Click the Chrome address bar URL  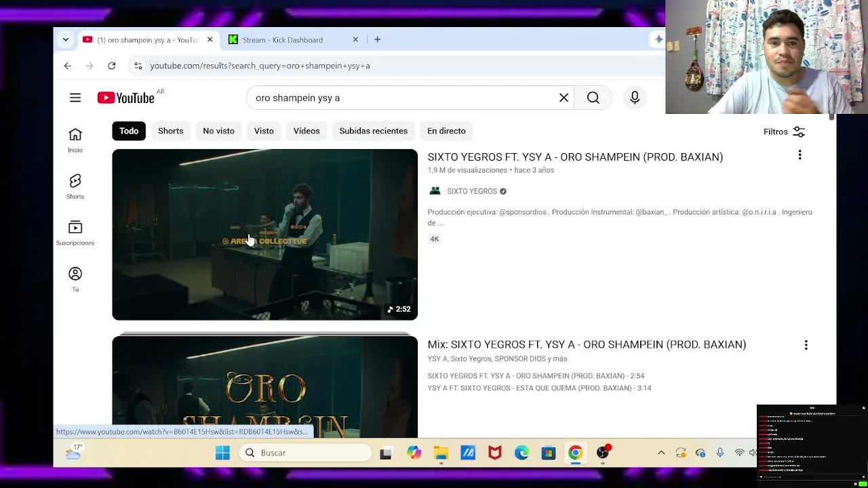(260, 66)
